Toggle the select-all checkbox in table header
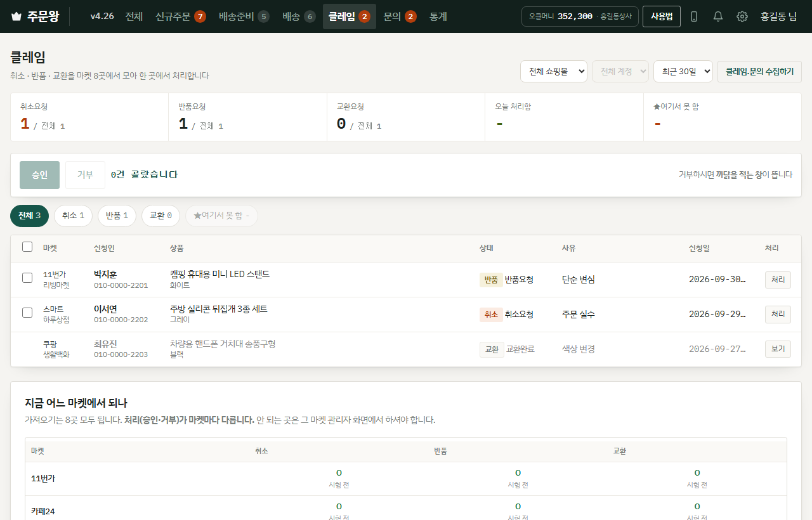This screenshot has height=520, width=812. (x=27, y=247)
